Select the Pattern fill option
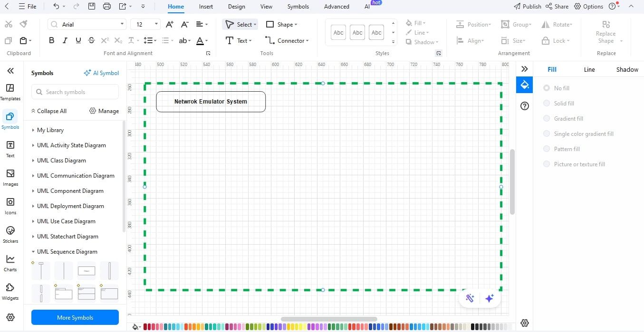The image size is (644, 332). 562,149
